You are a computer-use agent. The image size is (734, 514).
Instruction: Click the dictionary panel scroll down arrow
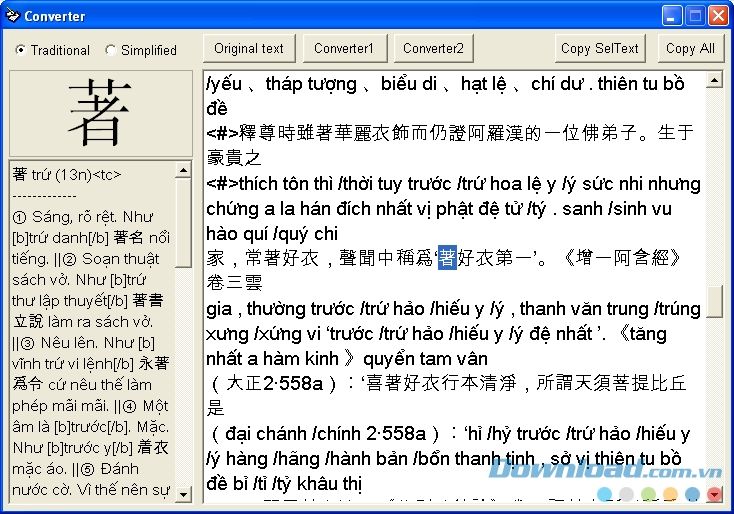coord(183,493)
